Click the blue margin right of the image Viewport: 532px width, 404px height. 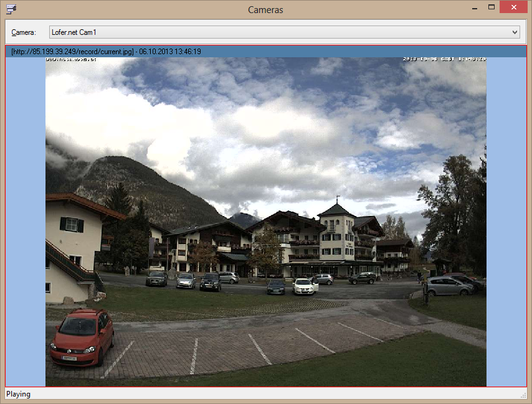tap(506, 218)
